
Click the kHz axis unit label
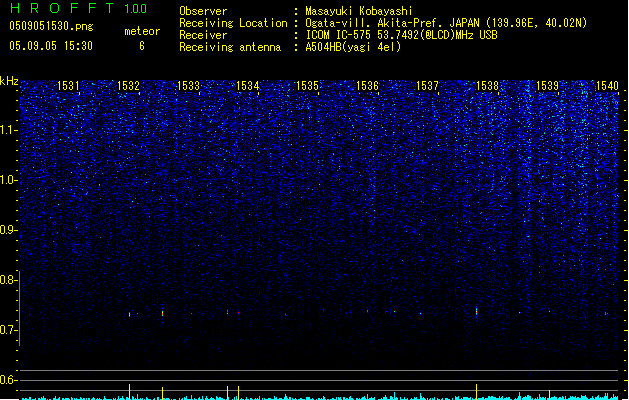coord(9,81)
